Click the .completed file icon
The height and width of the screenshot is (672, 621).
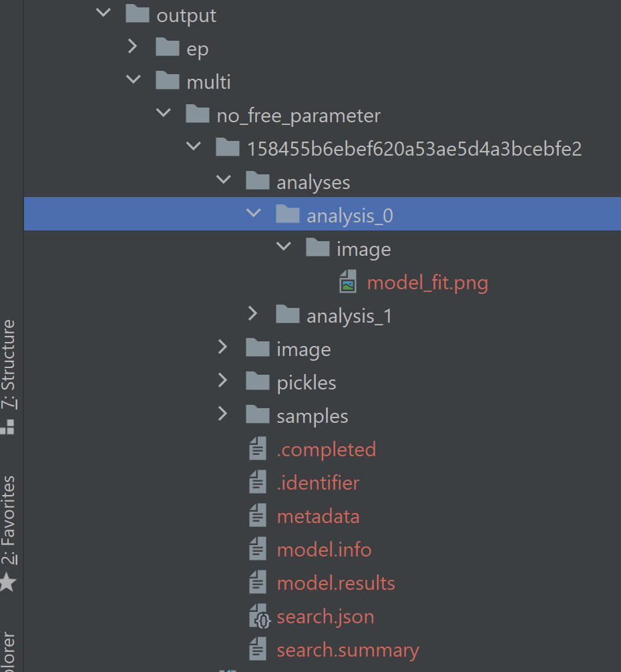point(258,448)
